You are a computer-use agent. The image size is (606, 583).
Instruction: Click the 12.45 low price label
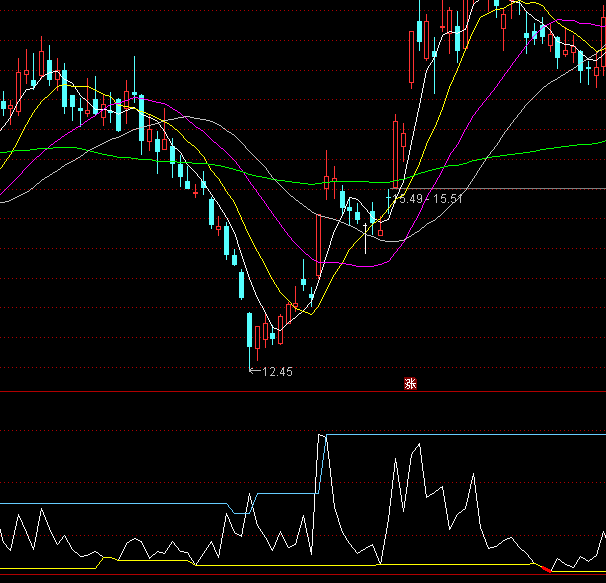click(x=277, y=371)
